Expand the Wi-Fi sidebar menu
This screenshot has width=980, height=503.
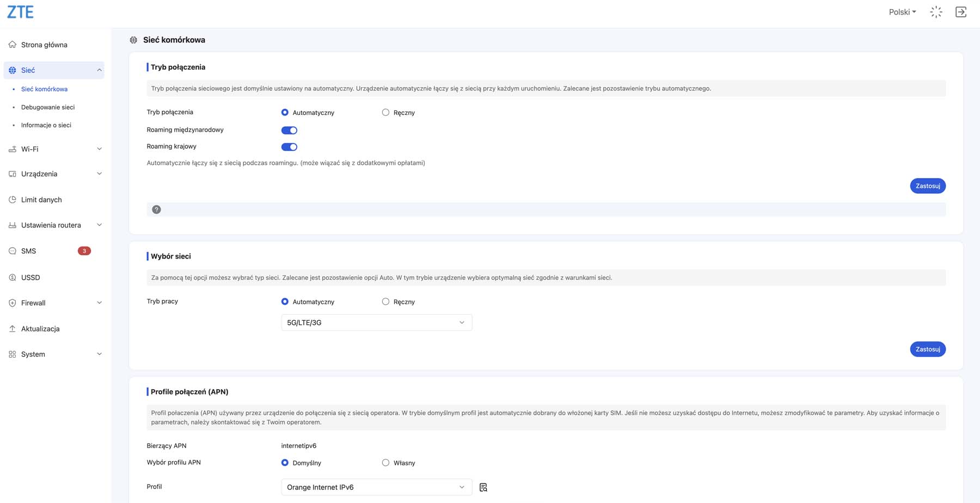tap(54, 149)
